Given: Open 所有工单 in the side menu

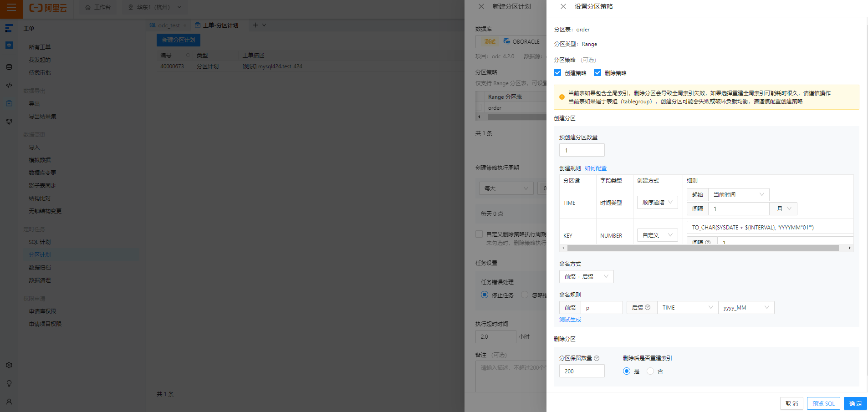Looking at the screenshot, I should 40,47.
